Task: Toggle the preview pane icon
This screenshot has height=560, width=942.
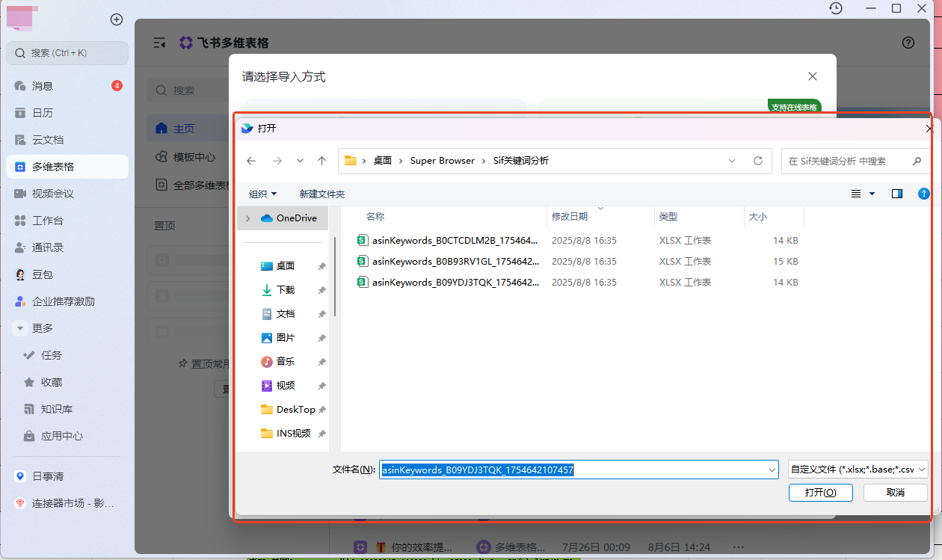Action: pos(897,194)
